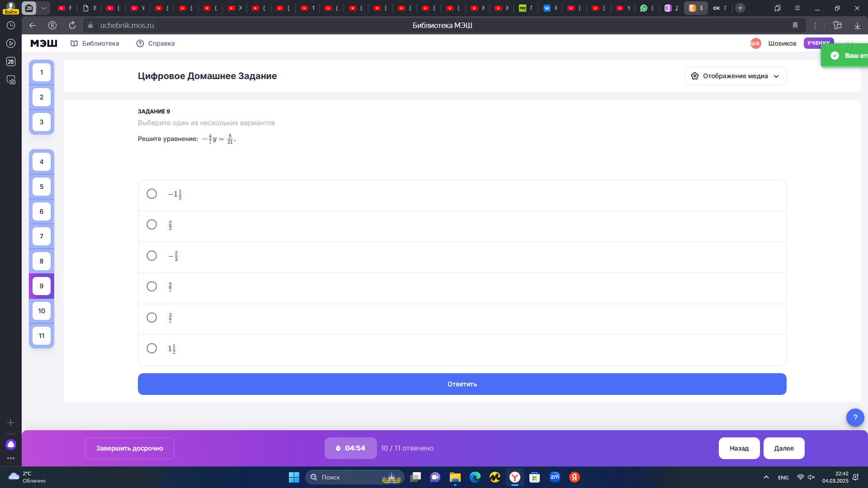This screenshot has width=868, height=488.
Task: Open File Explorer from the taskbar
Action: [455, 477]
